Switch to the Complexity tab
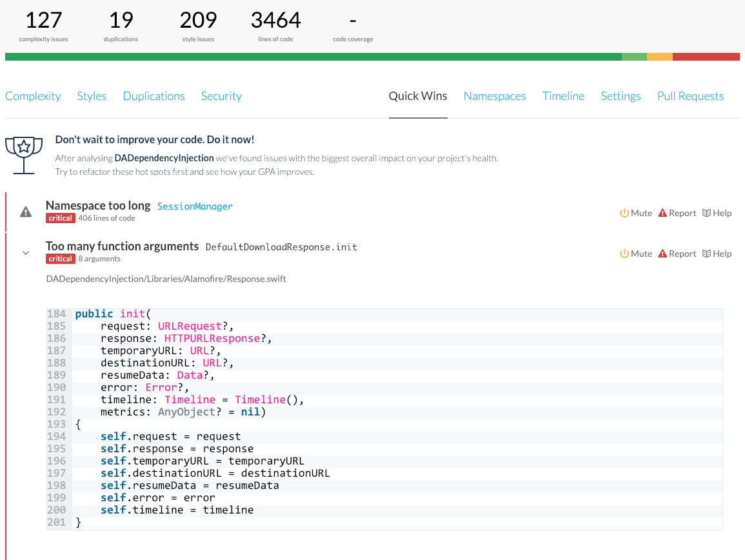 pyautogui.click(x=33, y=96)
